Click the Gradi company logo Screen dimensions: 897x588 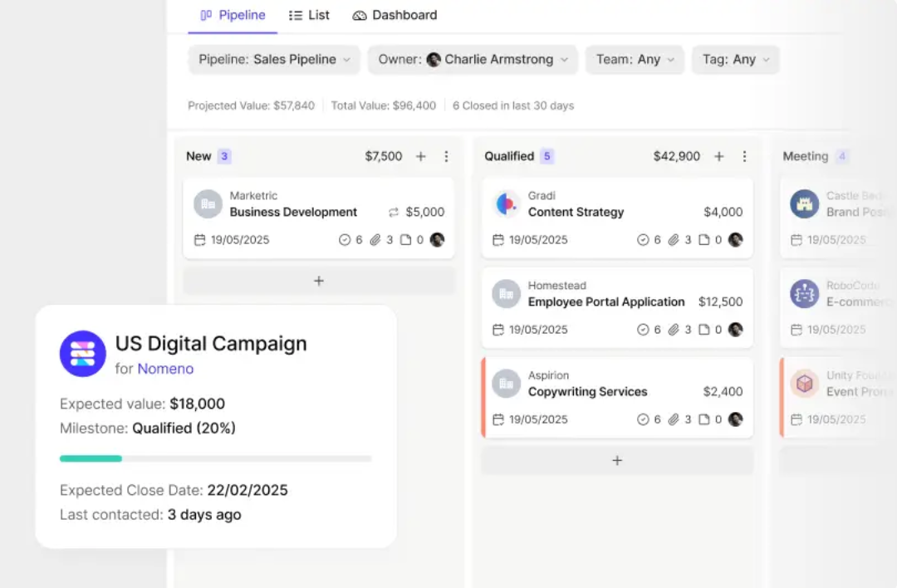click(507, 204)
